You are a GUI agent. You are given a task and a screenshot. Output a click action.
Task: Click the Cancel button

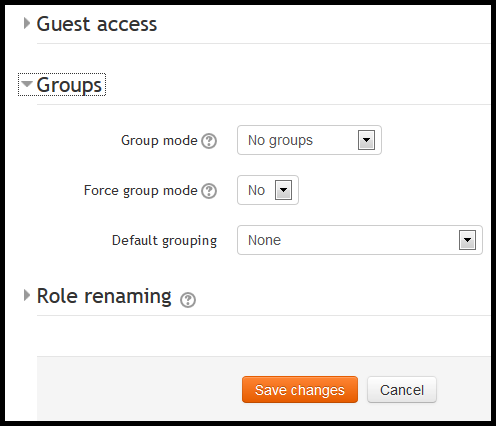click(x=402, y=390)
